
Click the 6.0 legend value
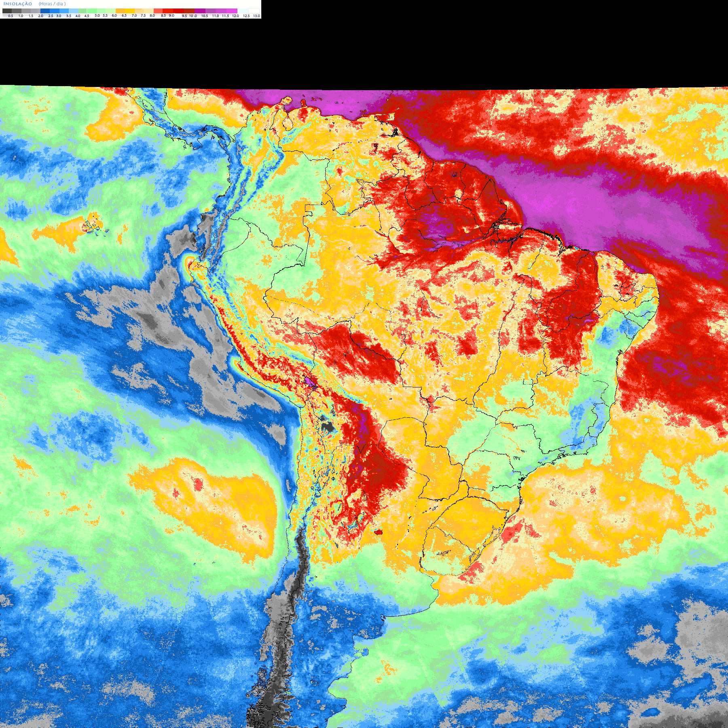tap(114, 15)
